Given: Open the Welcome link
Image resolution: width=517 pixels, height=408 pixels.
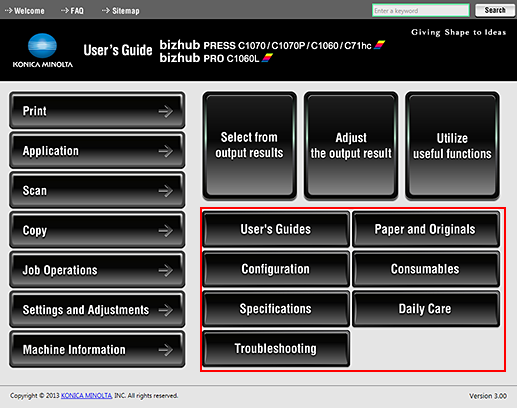Looking at the screenshot, I should (24, 11).
